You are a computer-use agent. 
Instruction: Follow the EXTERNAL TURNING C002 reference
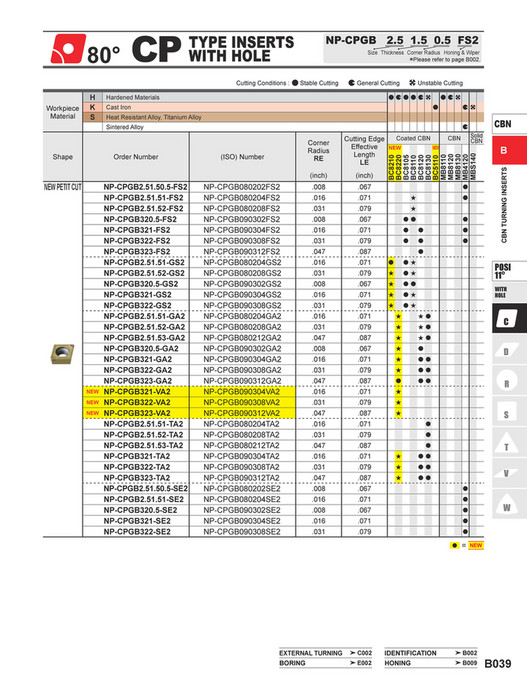coord(325,653)
